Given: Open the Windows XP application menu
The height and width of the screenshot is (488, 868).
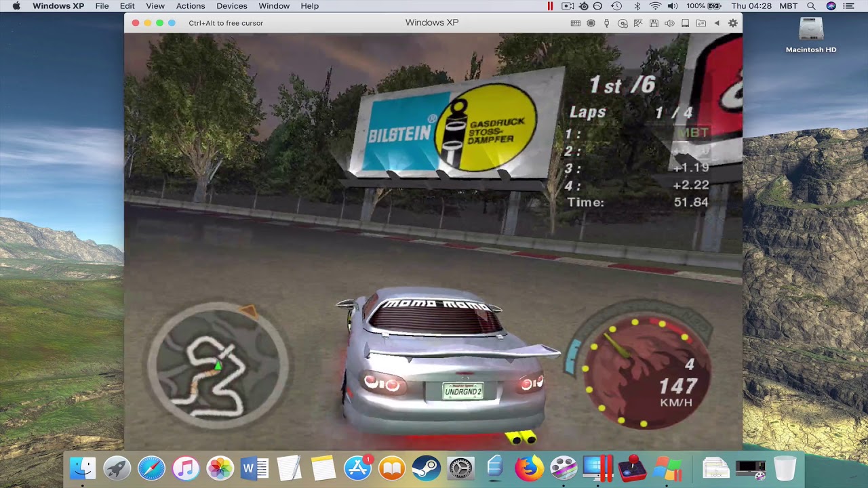Looking at the screenshot, I should (x=58, y=6).
